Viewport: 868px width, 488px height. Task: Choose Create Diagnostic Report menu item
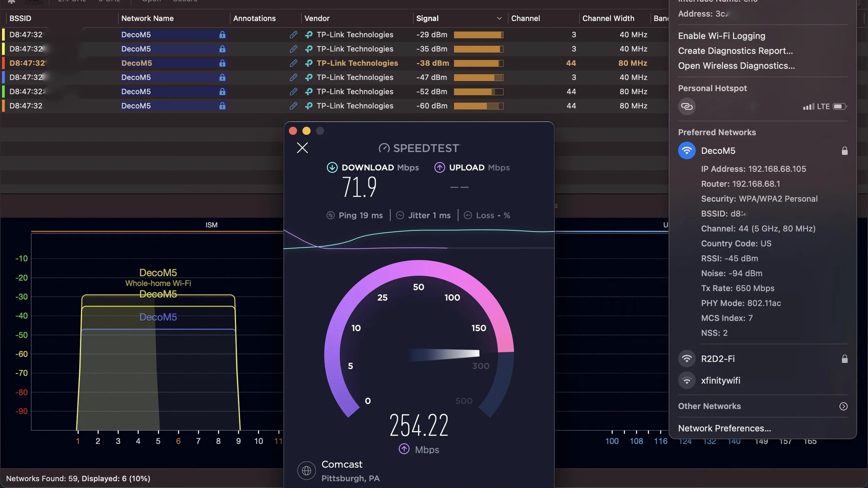pyautogui.click(x=735, y=51)
